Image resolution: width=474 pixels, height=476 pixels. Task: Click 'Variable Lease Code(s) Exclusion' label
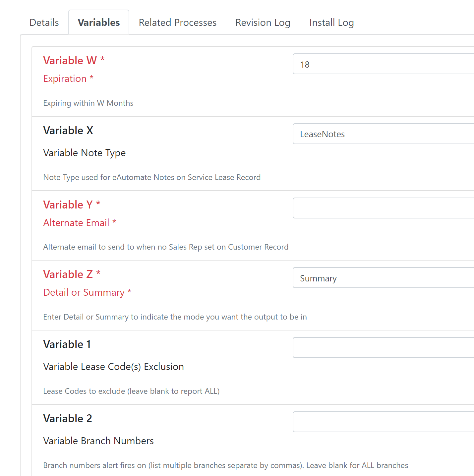(114, 367)
